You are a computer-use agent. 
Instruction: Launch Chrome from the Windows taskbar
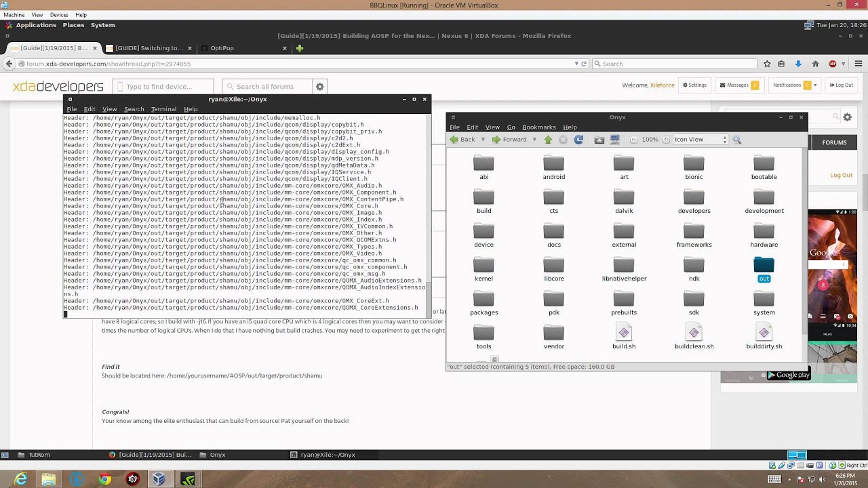104,479
